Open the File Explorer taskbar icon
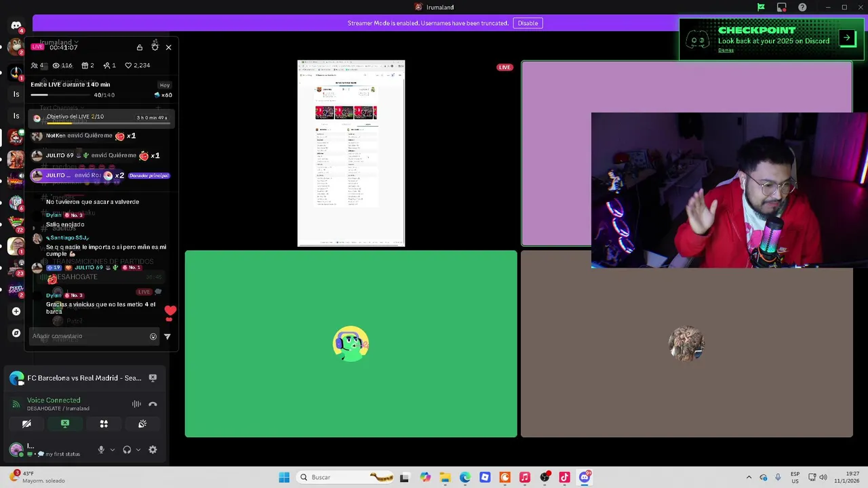 [x=445, y=477]
